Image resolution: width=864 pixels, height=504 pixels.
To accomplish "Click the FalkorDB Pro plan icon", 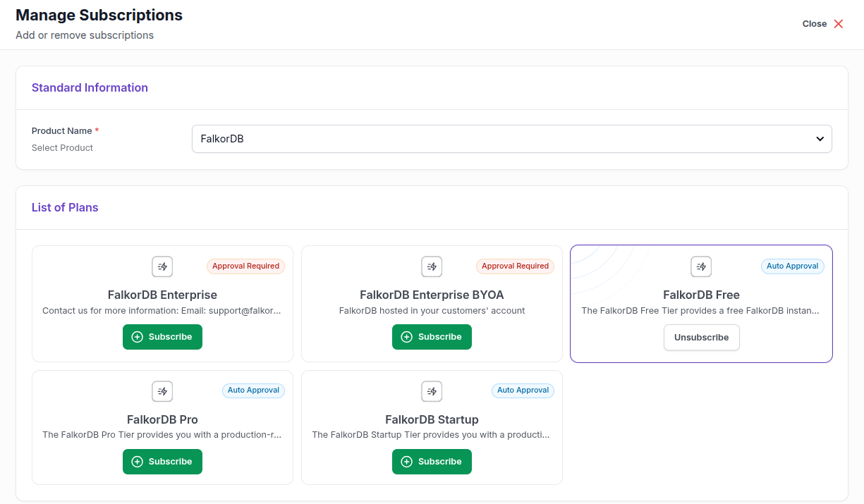I will tap(162, 391).
